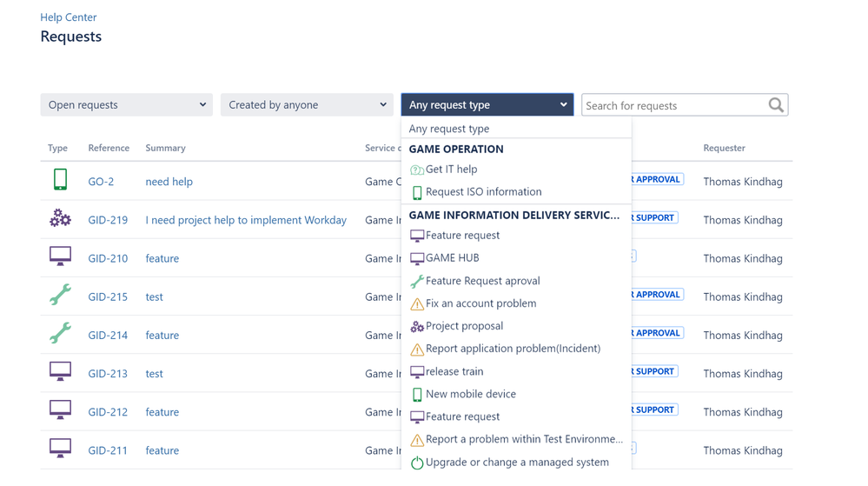The height and width of the screenshot is (486, 868).
Task: Click the Fix an account problem warning icon
Action: [x=417, y=304]
